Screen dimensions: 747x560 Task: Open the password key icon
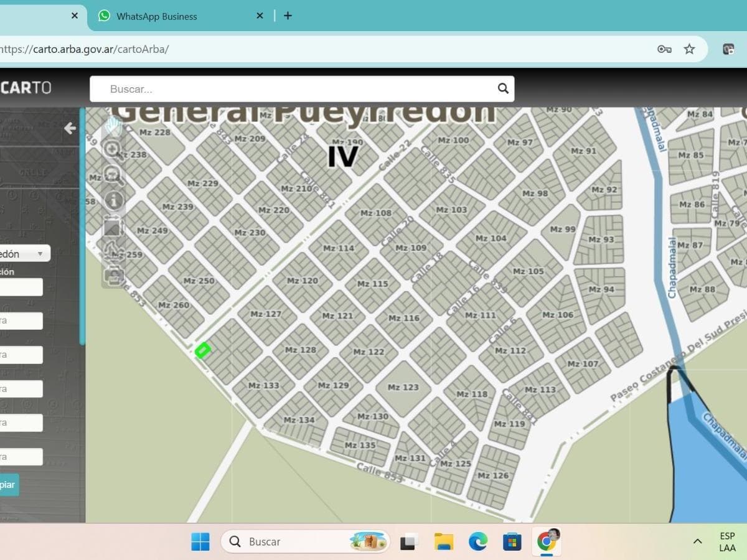(664, 49)
